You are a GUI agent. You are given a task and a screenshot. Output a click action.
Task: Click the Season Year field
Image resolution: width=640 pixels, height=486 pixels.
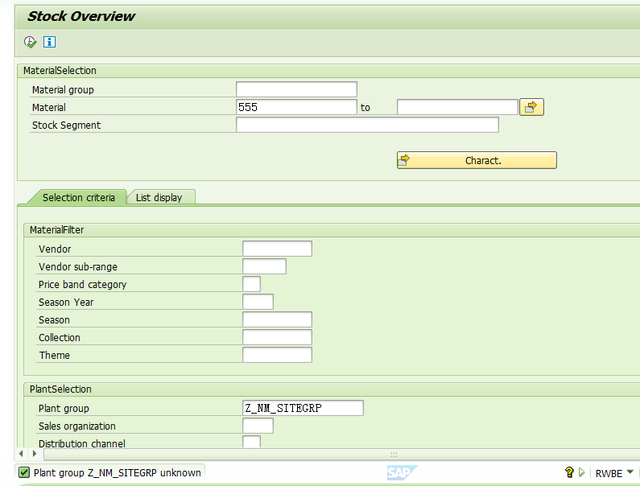[x=258, y=302]
